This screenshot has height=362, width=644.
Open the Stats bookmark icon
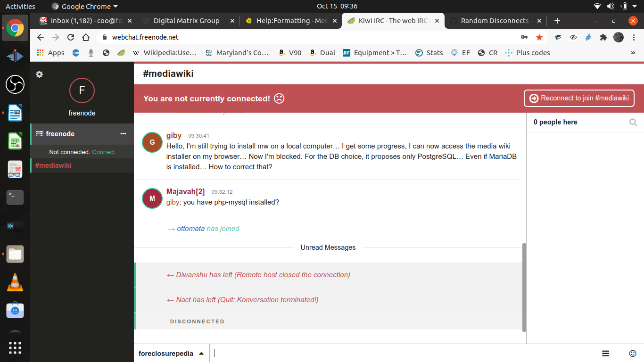(418, 52)
